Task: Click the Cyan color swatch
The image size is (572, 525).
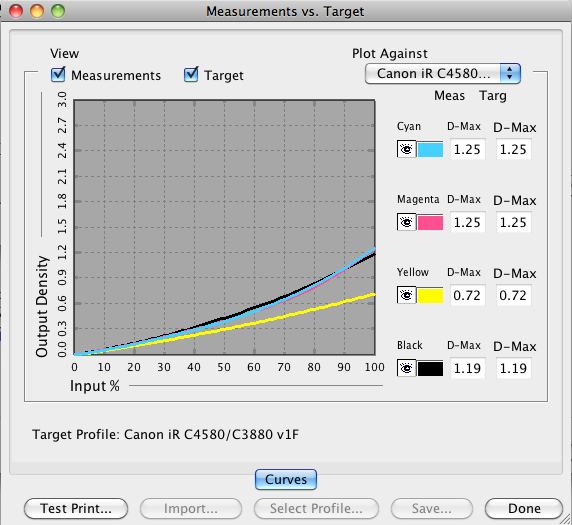Action: pos(430,150)
